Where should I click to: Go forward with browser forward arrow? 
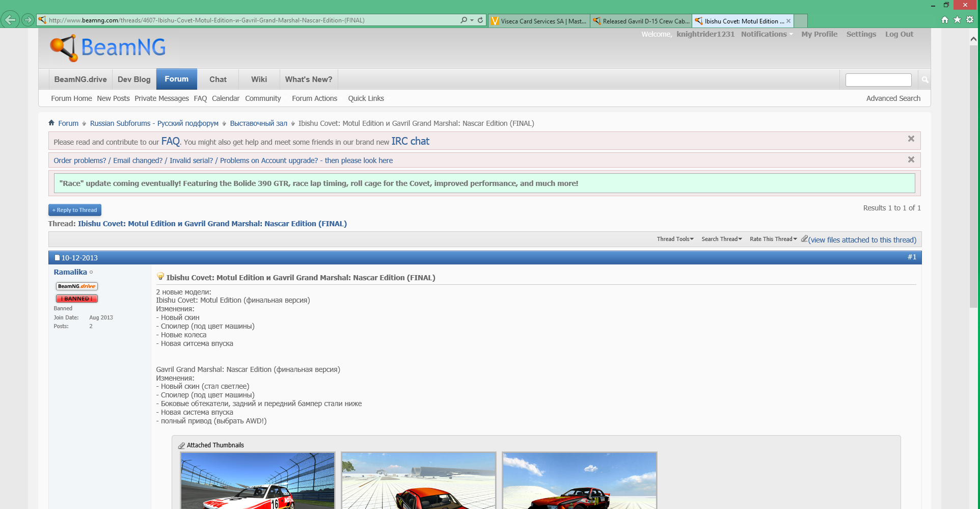pyautogui.click(x=28, y=20)
